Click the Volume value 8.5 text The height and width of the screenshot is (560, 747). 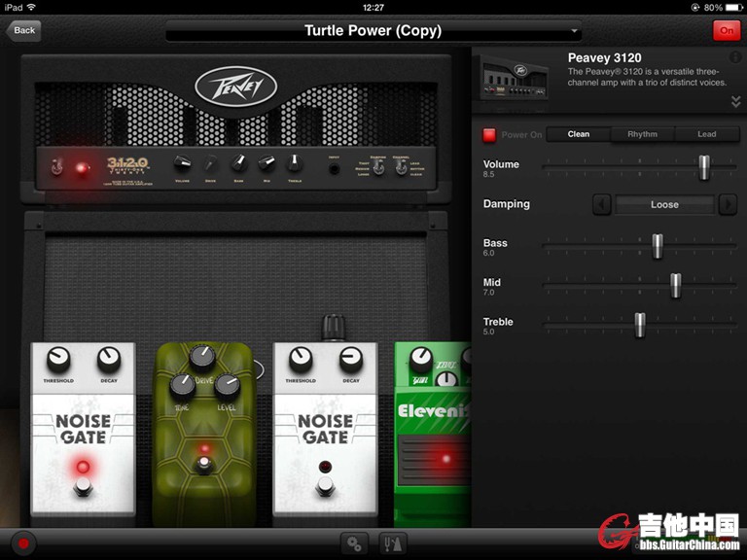[488, 175]
